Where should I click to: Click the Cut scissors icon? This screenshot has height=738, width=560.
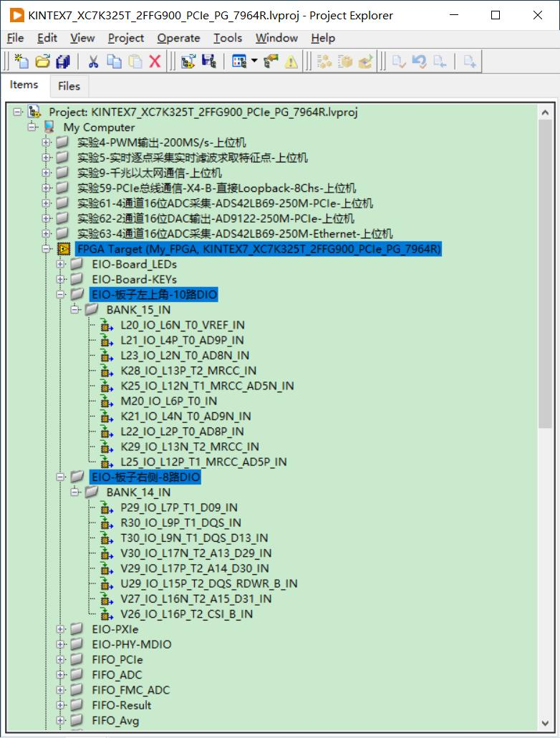tap(93, 61)
